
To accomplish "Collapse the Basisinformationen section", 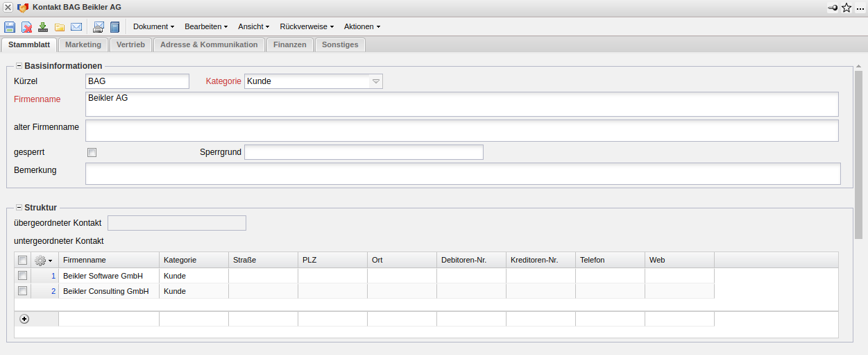I will point(19,66).
